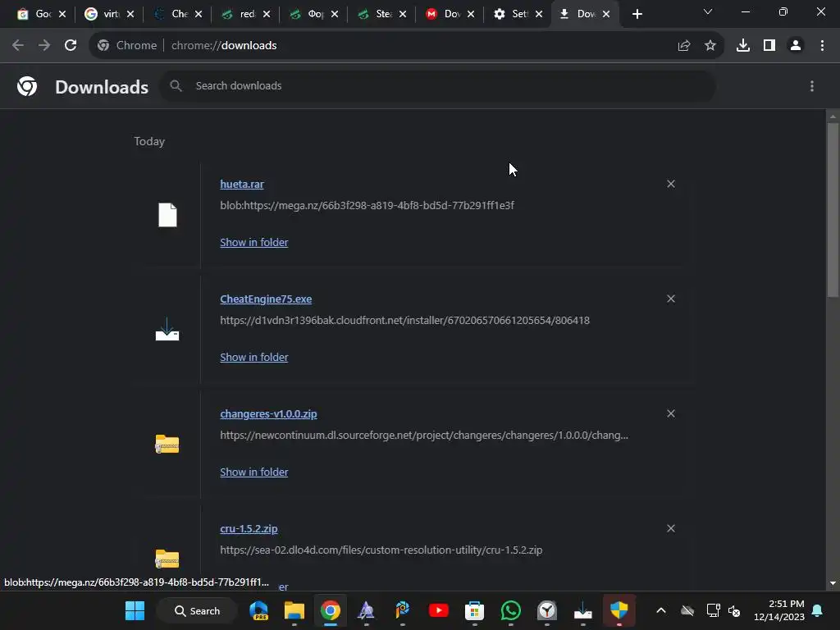Click the sourceforge.net changeres URL text

424,435
